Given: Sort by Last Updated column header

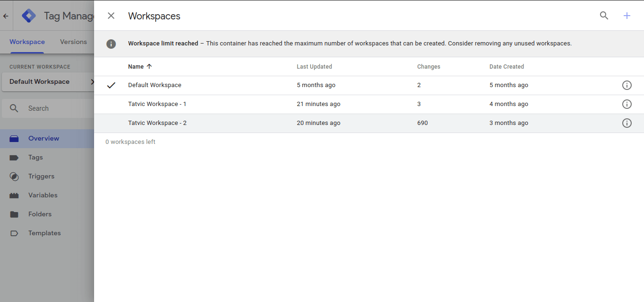Looking at the screenshot, I should coord(314,67).
